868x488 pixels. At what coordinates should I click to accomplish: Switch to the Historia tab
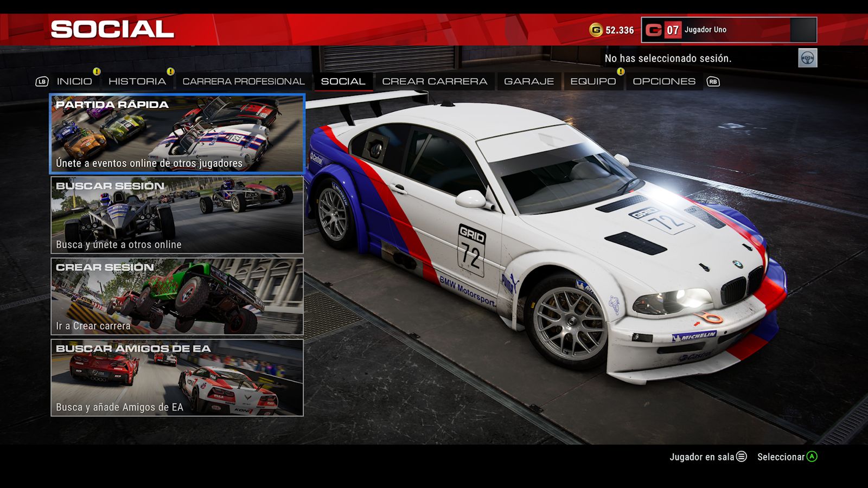coord(137,81)
